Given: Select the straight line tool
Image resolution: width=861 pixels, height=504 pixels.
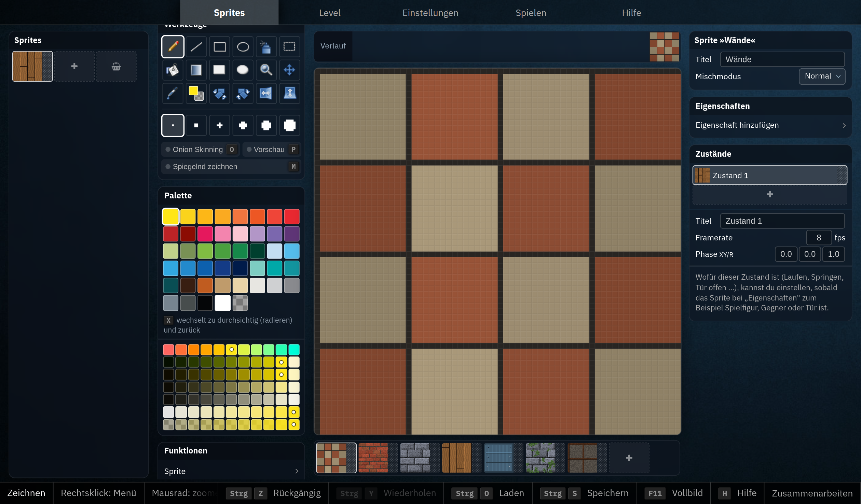Looking at the screenshot, I should (196, 46).
